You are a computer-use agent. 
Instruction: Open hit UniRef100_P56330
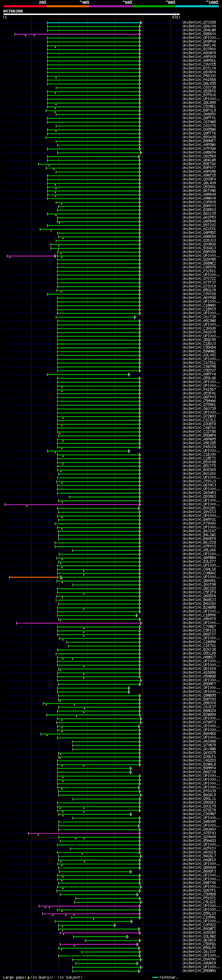(x=199, y=76)
